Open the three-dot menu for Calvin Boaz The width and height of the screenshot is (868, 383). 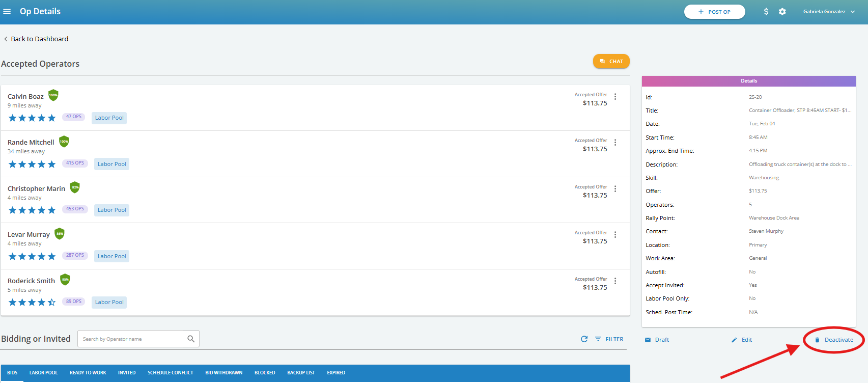coord(615,97)
